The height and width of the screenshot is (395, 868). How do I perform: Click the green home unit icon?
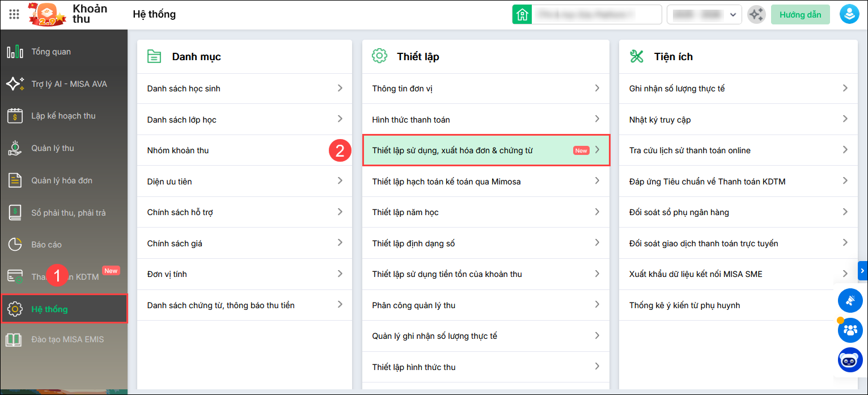(x=522, y=15)
